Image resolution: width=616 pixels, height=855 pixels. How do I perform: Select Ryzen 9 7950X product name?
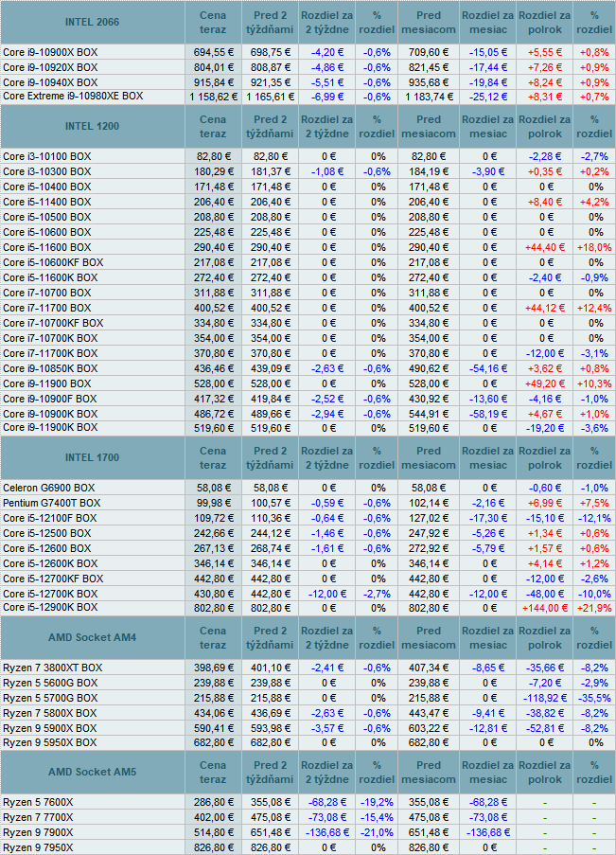38,847
